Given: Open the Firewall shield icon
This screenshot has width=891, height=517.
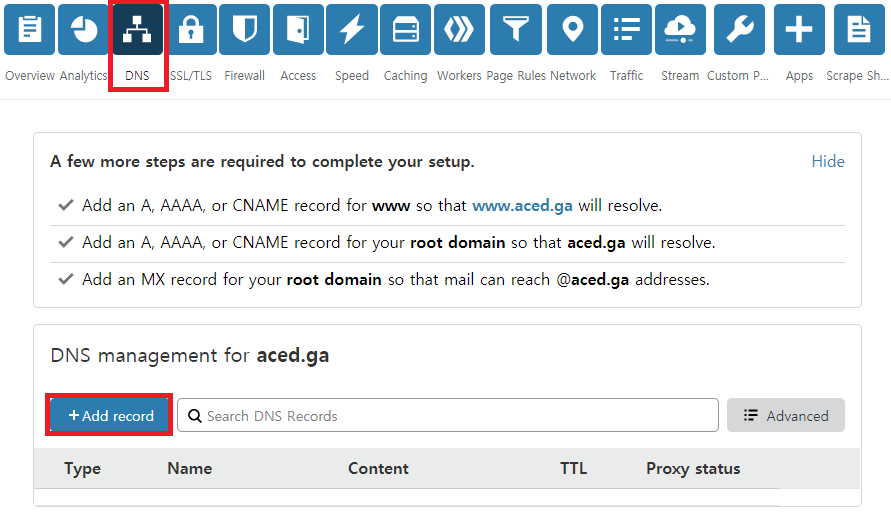Looking at the screenshot, I should tap(244, 30).
